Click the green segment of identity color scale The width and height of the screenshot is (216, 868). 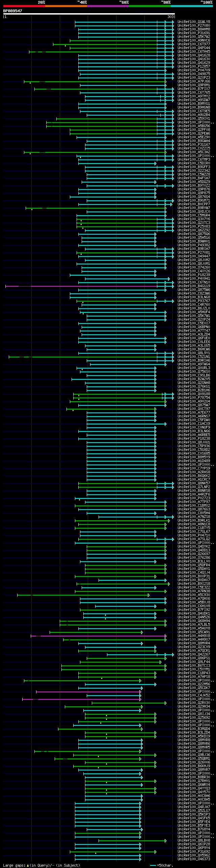(150, 6)
